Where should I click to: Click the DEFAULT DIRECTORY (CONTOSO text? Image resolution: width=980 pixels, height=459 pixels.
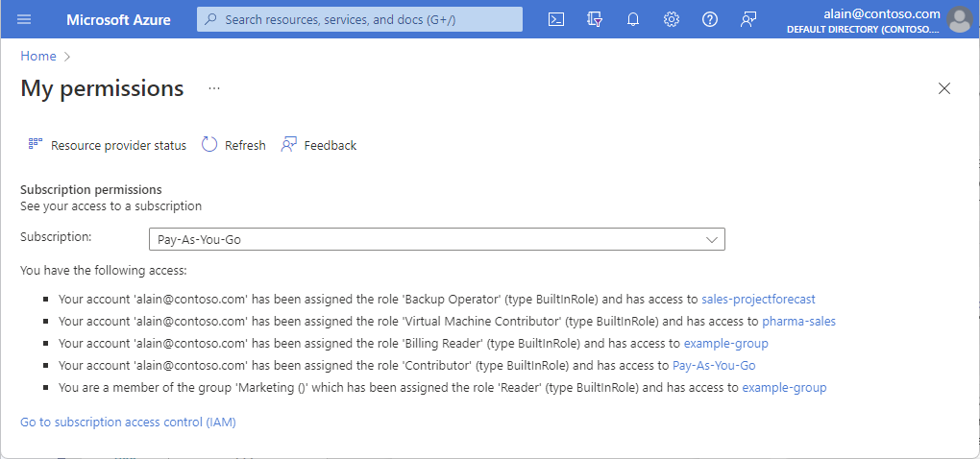863,30
